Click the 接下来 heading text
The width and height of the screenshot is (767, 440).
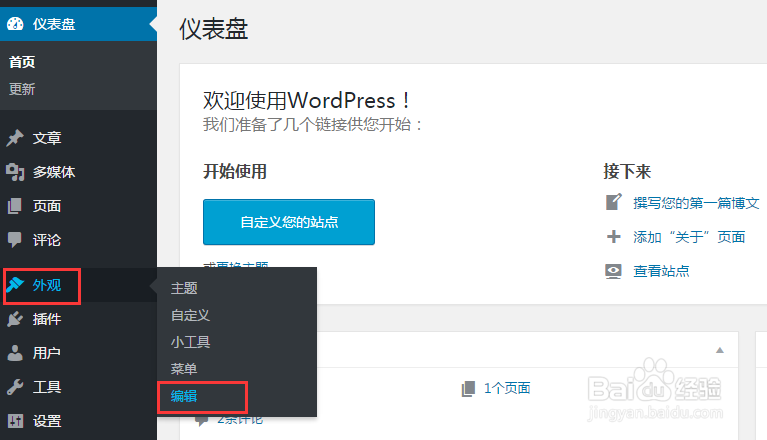coord(627,172)
